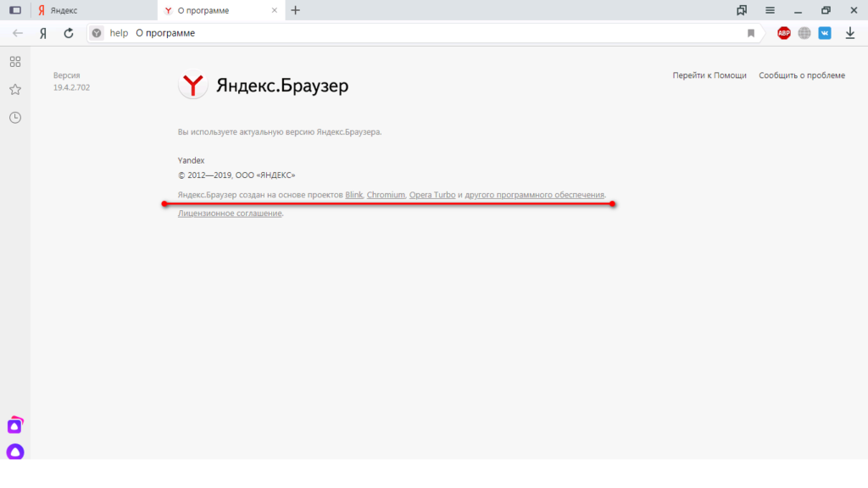
Task: Focus the address bar showing О программе
Action: [424, 33]
